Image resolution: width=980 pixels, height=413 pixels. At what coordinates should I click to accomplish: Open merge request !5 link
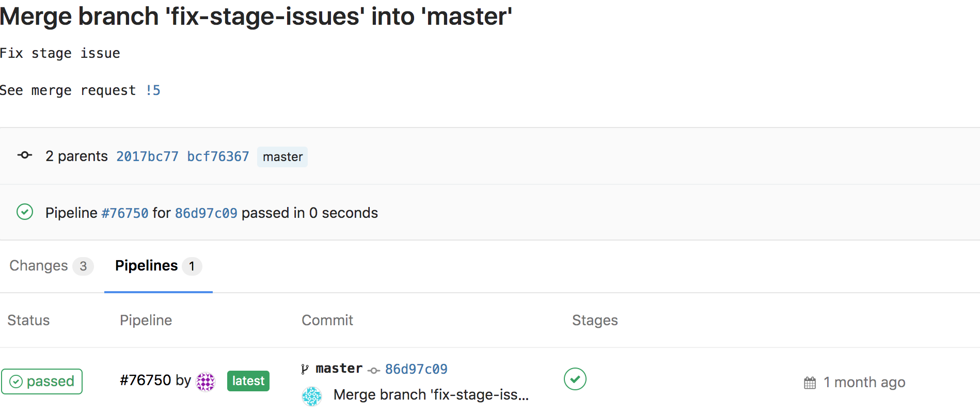tap(153, 90)
